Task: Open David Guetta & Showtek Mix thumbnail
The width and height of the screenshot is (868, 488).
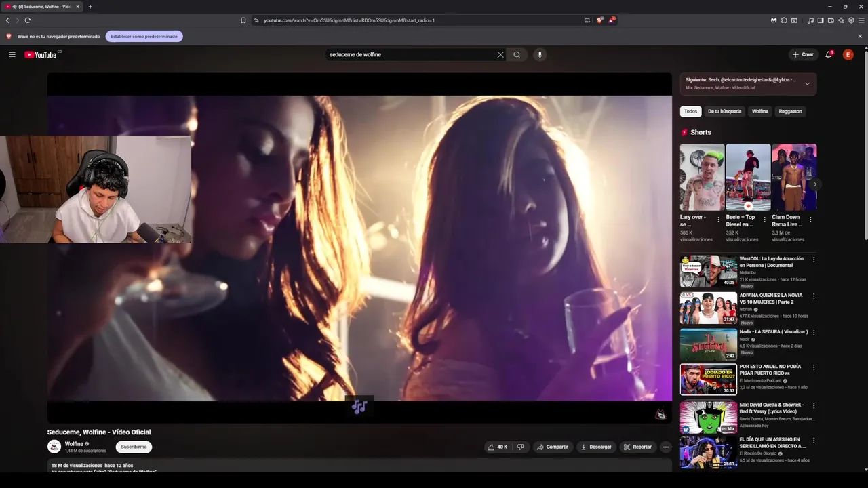Action: 709,418
